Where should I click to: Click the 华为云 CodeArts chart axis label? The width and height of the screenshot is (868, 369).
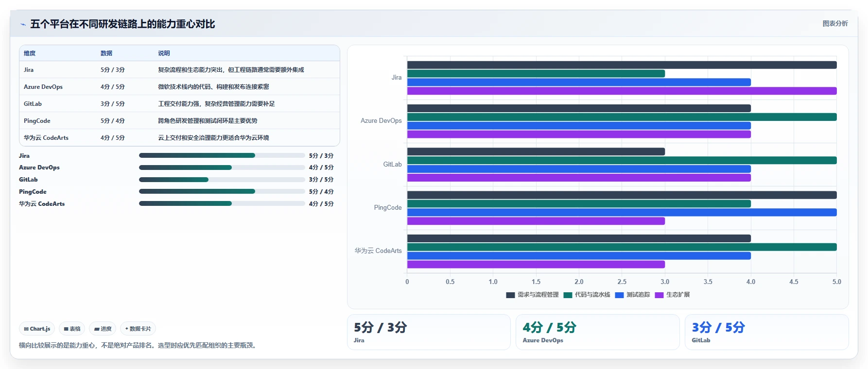pyautogui.click(x=378, y=251)
